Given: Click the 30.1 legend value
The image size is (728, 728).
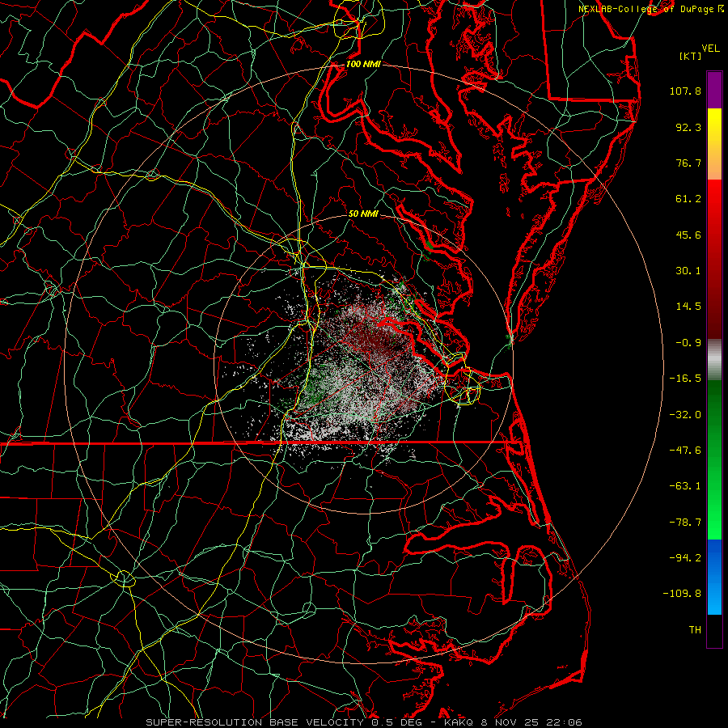Looking at the screenshot, I should pos(688,271).
